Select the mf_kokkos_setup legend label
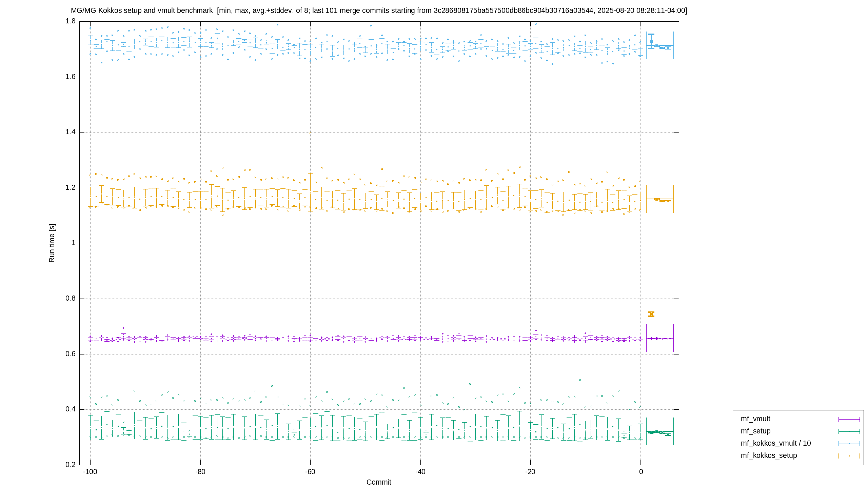Screen dimensions: 868x488 [x=769, y=455]
